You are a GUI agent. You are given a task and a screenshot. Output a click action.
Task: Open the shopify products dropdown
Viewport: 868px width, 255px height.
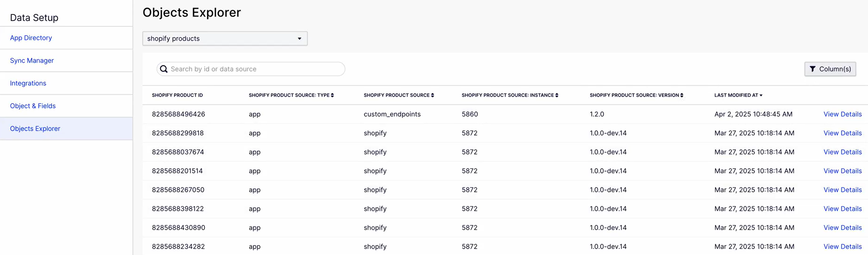[225, 38]
